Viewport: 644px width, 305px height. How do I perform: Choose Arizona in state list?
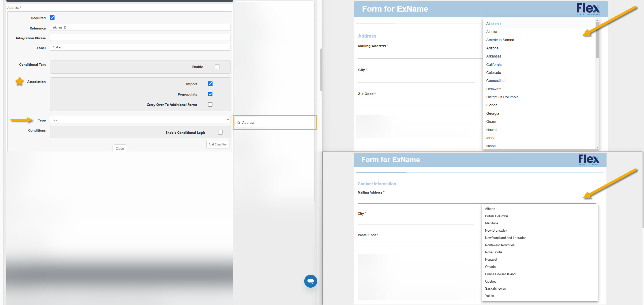point(539,48)
